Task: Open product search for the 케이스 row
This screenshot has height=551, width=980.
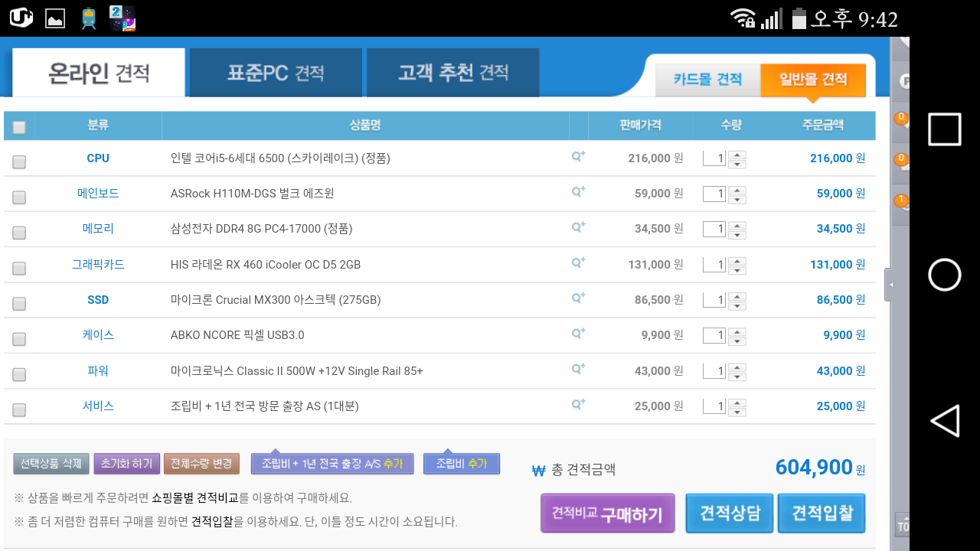Action: 579,333
